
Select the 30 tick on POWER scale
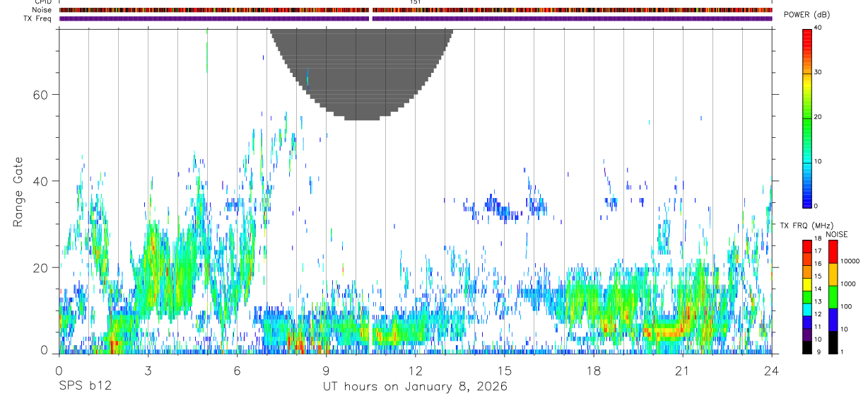click(818, 72)
